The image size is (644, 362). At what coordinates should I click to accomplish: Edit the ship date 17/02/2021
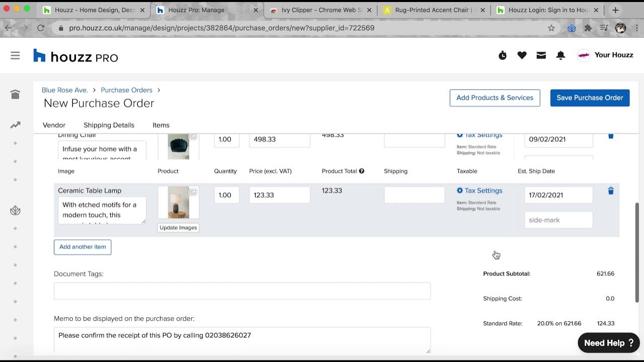(x=558, y=195)
